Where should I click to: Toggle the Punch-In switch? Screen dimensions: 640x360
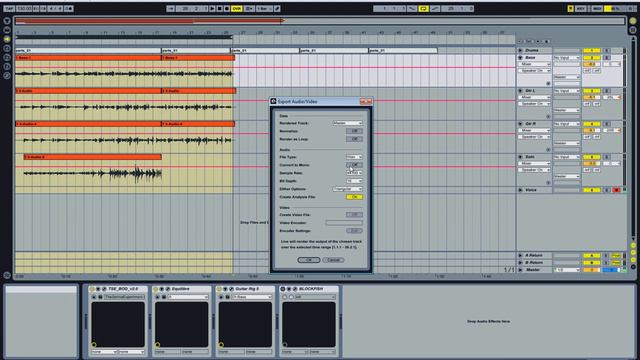pyautogui.click(x=412, y=9)
